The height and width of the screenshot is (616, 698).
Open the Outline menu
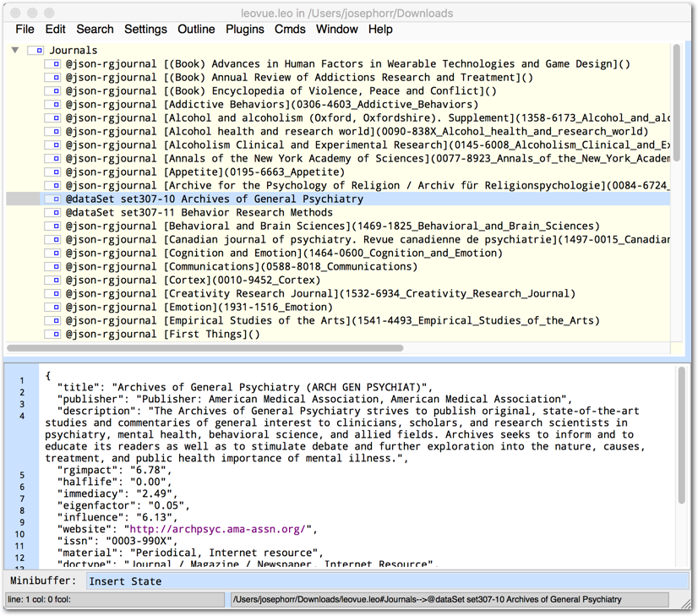coord(196,30)
